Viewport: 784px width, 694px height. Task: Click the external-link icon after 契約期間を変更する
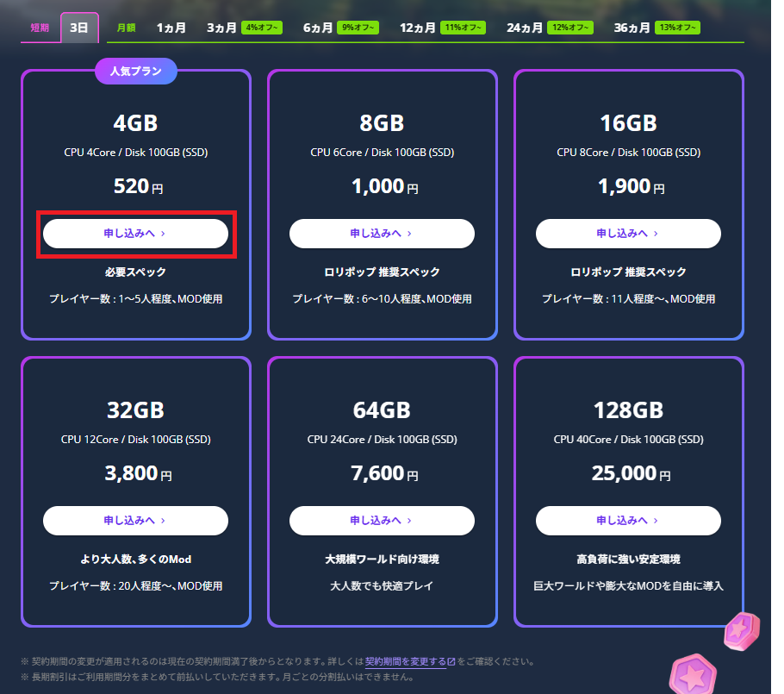click(x=451, y=662)
